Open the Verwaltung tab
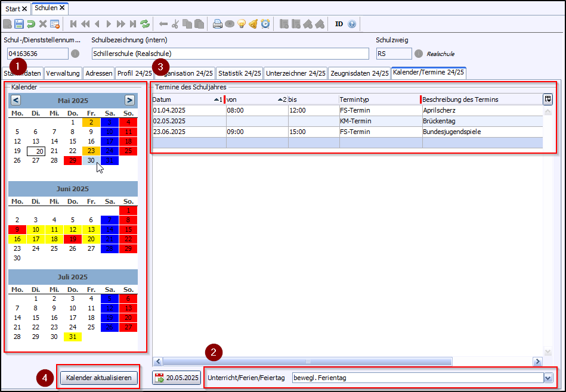Image resolution: width=566 pixels, height=392 pixels. (x=63, y=73)
